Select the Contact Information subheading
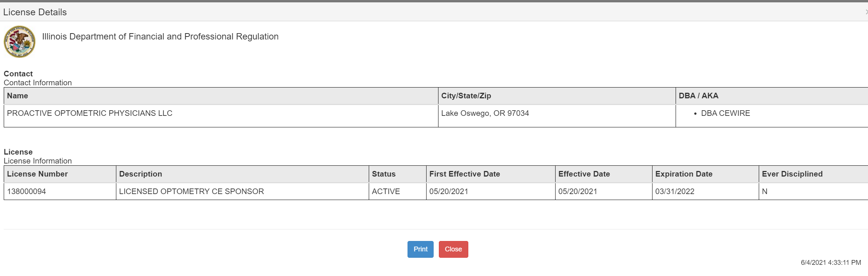 tap(38, 83)
